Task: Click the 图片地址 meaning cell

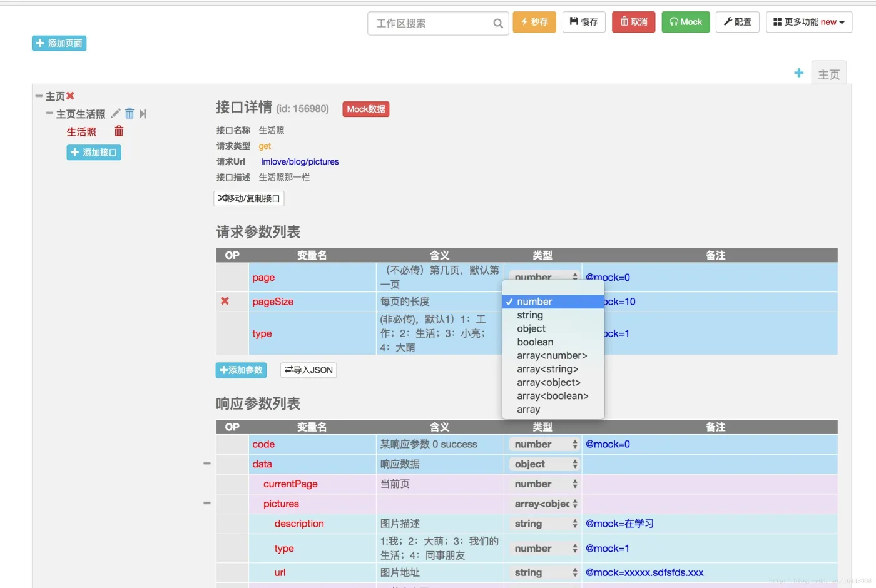Action: point(440,572)
